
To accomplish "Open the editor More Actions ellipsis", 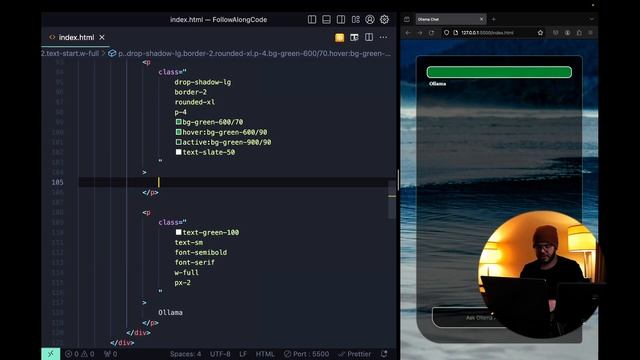I will tap(383, 38).
